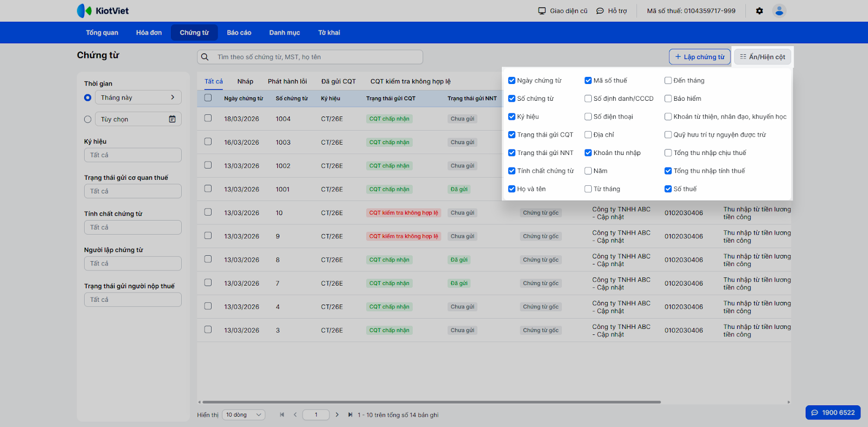Click the 1900 6522 support chat button

(x=833, y=412)
